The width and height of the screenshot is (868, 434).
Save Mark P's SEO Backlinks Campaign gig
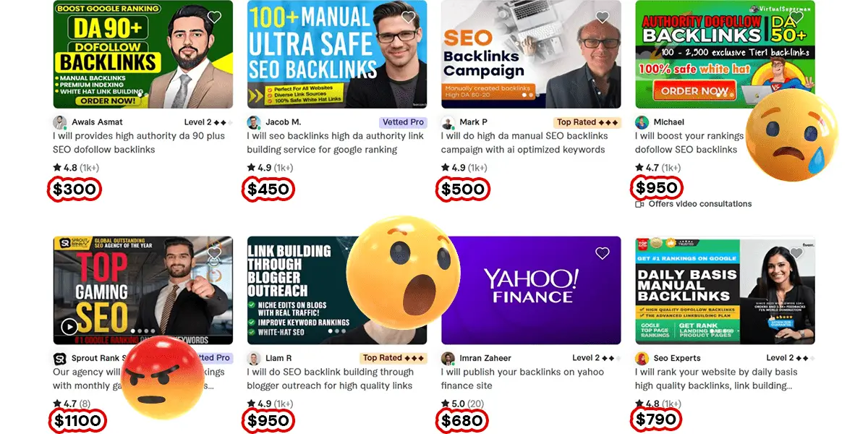(x=603, y=17)
